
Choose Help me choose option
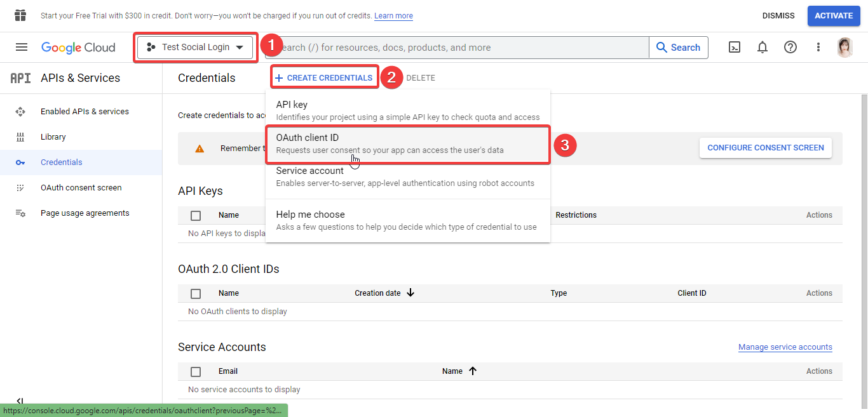[x=408, y=220]
